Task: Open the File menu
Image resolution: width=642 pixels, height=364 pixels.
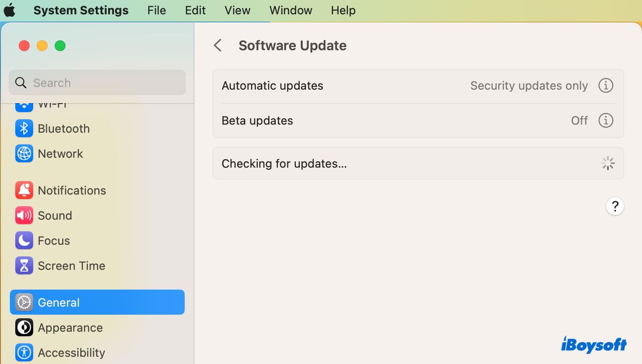Action: point(156,10)
